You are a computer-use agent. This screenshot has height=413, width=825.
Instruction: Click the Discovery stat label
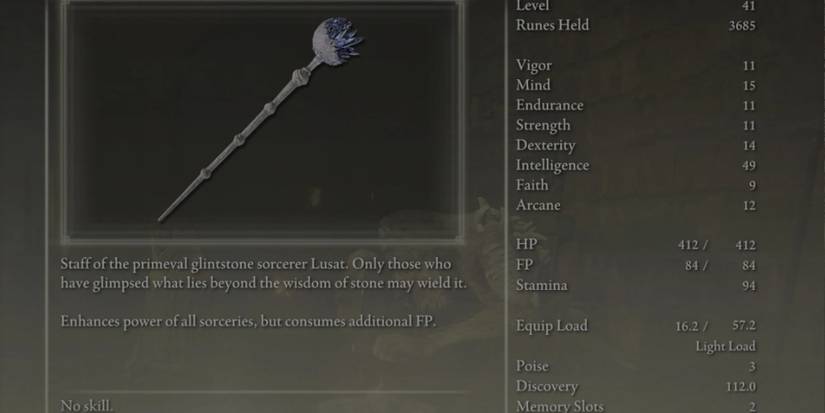[547, 386]
